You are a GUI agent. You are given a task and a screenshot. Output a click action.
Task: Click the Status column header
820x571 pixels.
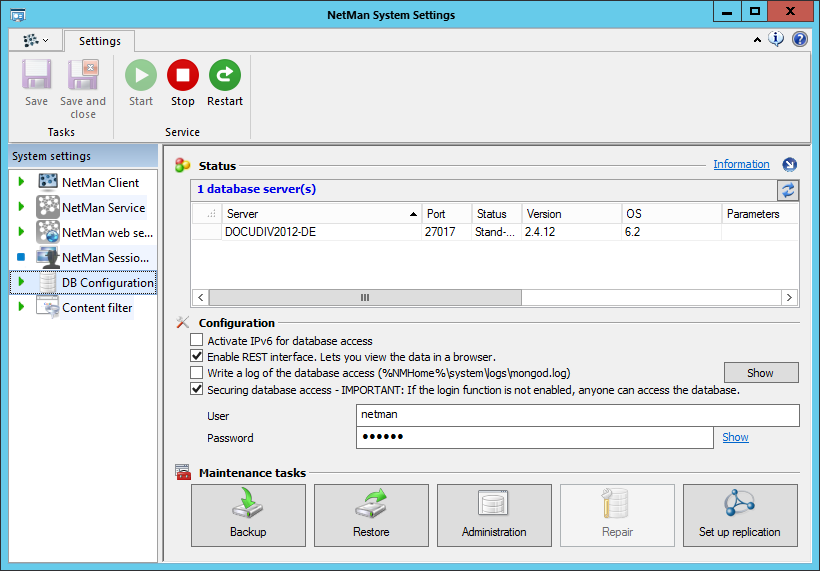(x=496, y=214)
